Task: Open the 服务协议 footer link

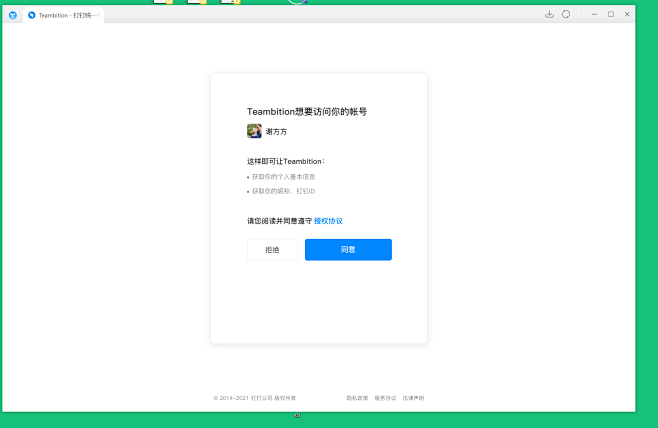Action: pos(385,398)
